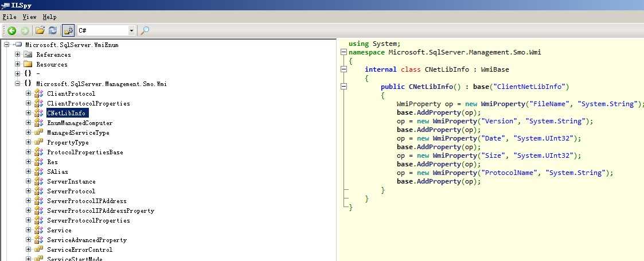Click 'using System;' line in code
644x261 pixels.
pyautogui.click(x=374, y=44)
